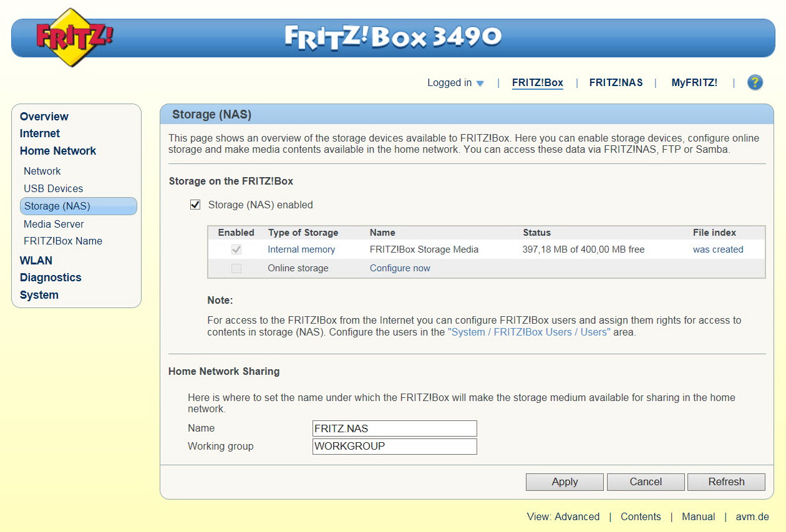Screen dimensions: 786x532
Task: Click the 'Status' column header
Action: pyautogui.click(x=536, y=233)
